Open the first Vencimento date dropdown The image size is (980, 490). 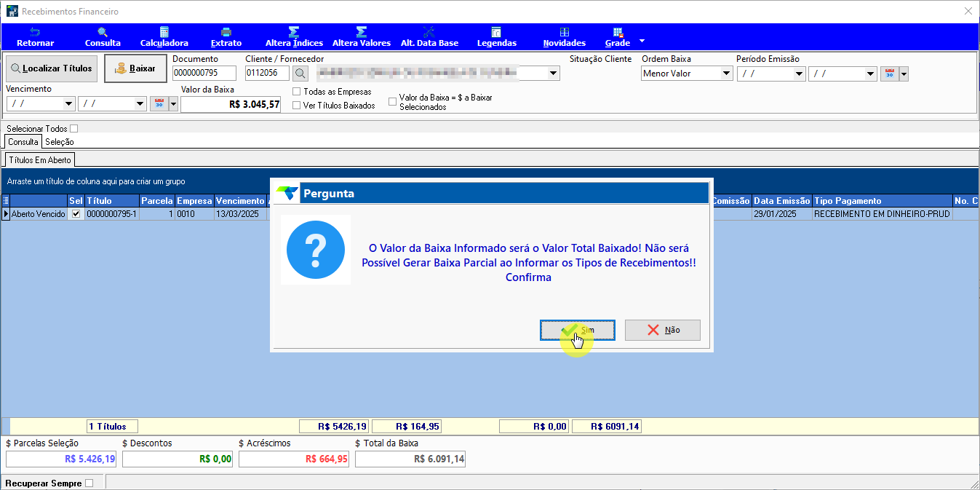[x=68, y=104]
